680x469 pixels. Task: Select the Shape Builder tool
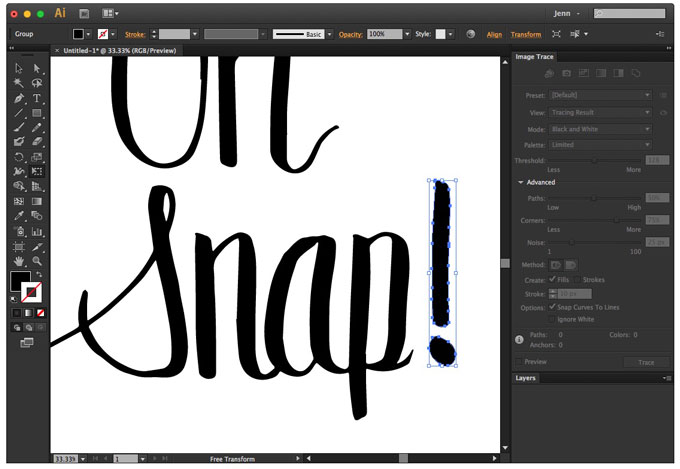[x=19, y=186]
